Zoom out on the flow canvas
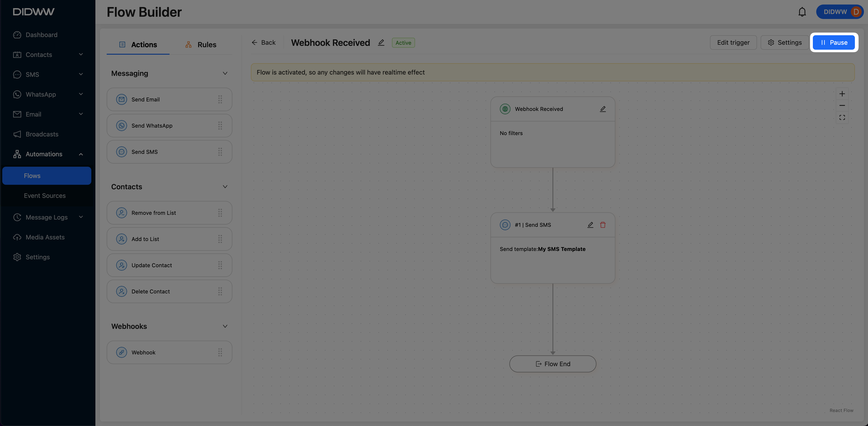The width and height of the screenshot is (868, 426). (x=842, y=106)
